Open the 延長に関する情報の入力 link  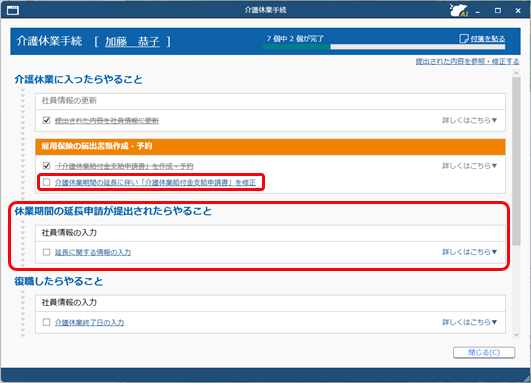[x=93, y=252]
